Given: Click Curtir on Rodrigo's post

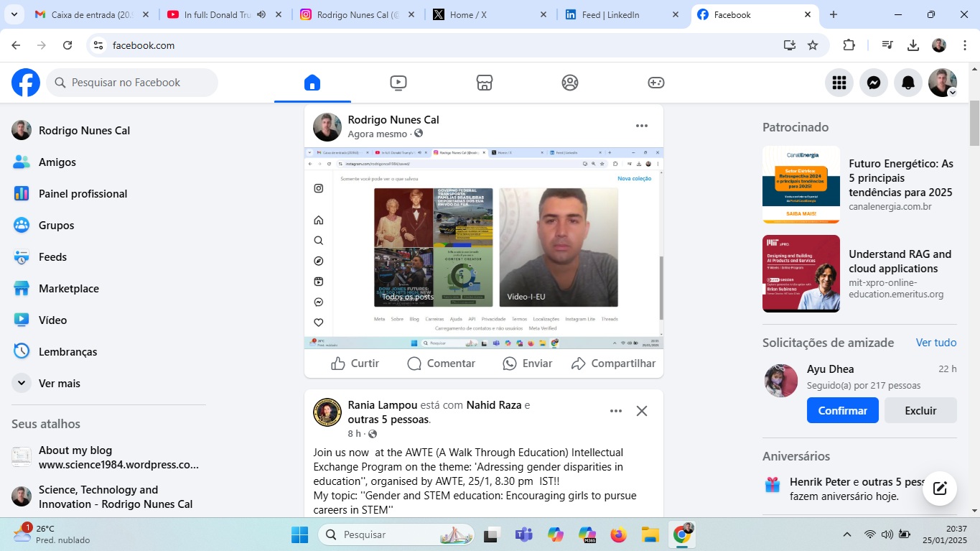Looking at the screenshot, I should tap(355, 364).
